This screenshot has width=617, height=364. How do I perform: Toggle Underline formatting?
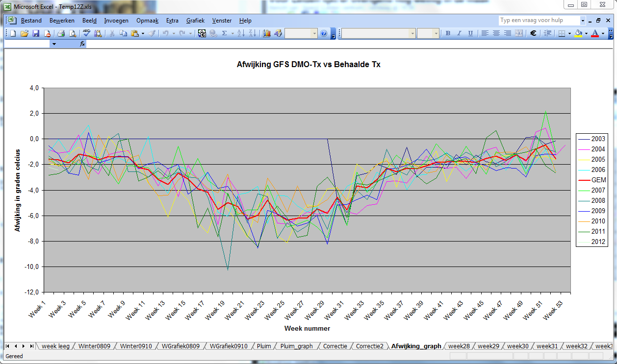470,33
